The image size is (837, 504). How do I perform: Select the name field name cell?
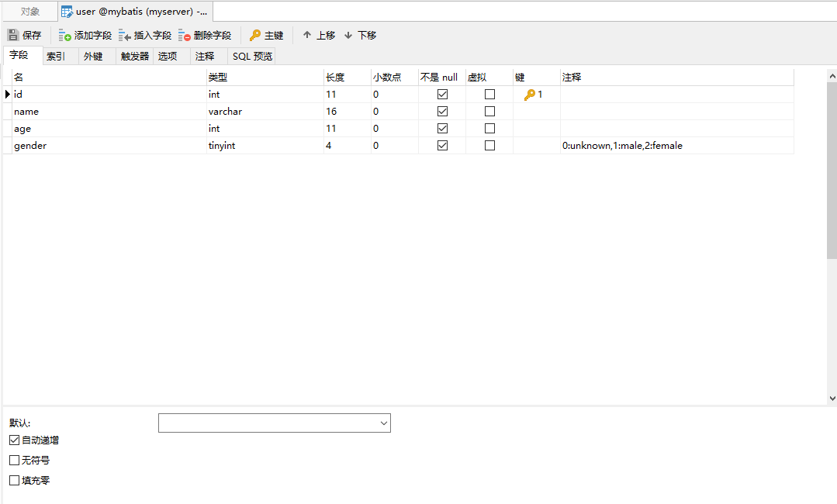point(109,112)
